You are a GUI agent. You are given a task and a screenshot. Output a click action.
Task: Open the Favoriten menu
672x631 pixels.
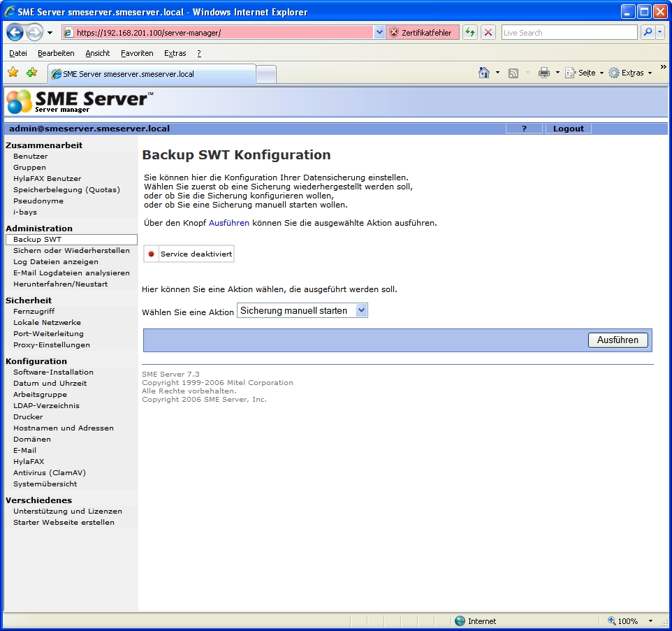click(137, 53)
